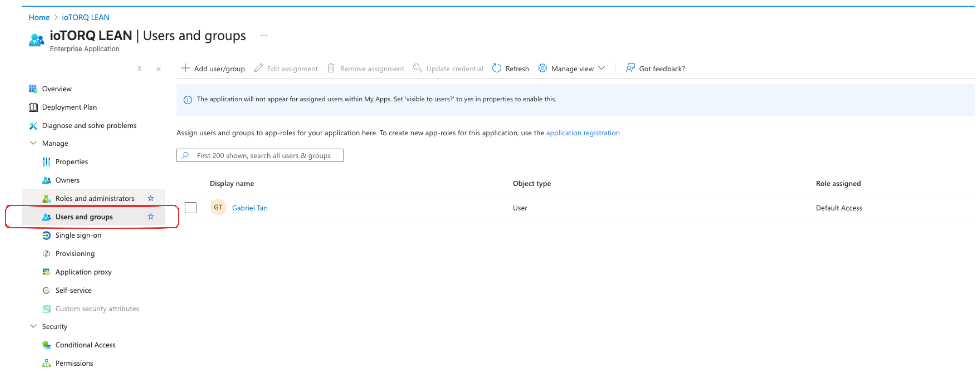
Task: Click the Users and groups sidebar icon
Action: pyautogui.click(x=46, y=217)
